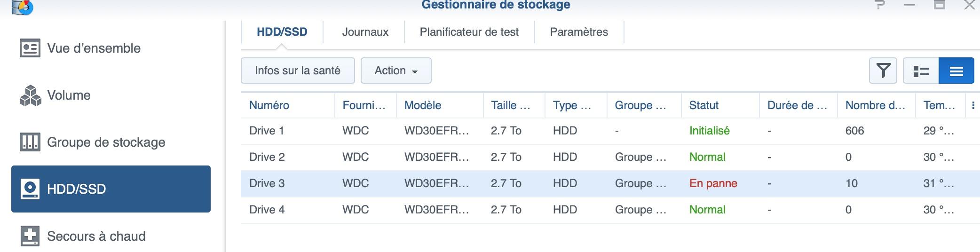Open the Action dropdown menu
This screenshot has width=980, height=252.
click(x=396, y=71)
